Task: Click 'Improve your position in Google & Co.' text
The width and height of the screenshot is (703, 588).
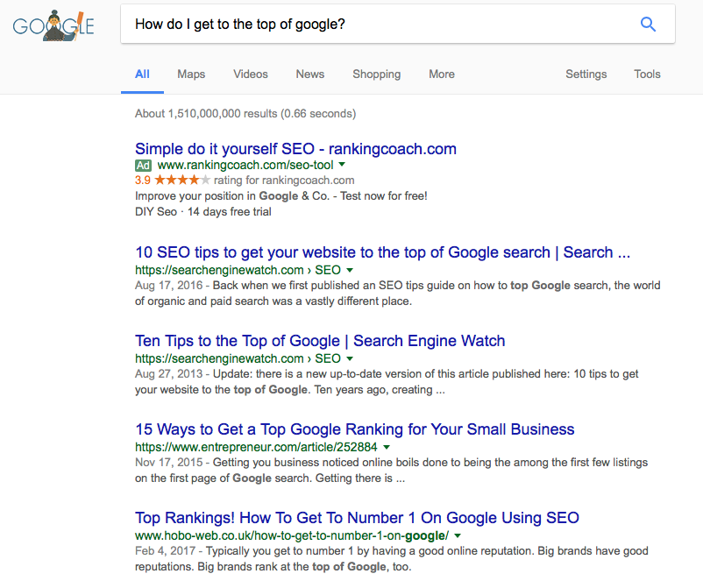Action: (x=281, y=195)
